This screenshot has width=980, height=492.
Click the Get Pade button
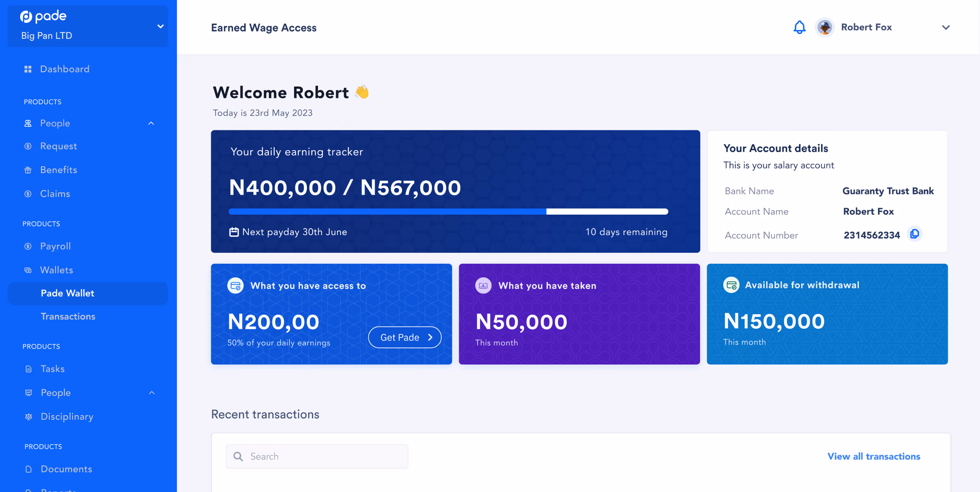(405, 337)
